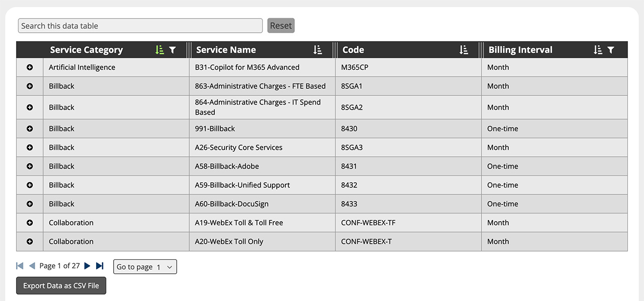This screenshot has height=301, width=644.
Task: Expand the B31-Copilot for M365 Advanced row
Action: click(29, 67)
